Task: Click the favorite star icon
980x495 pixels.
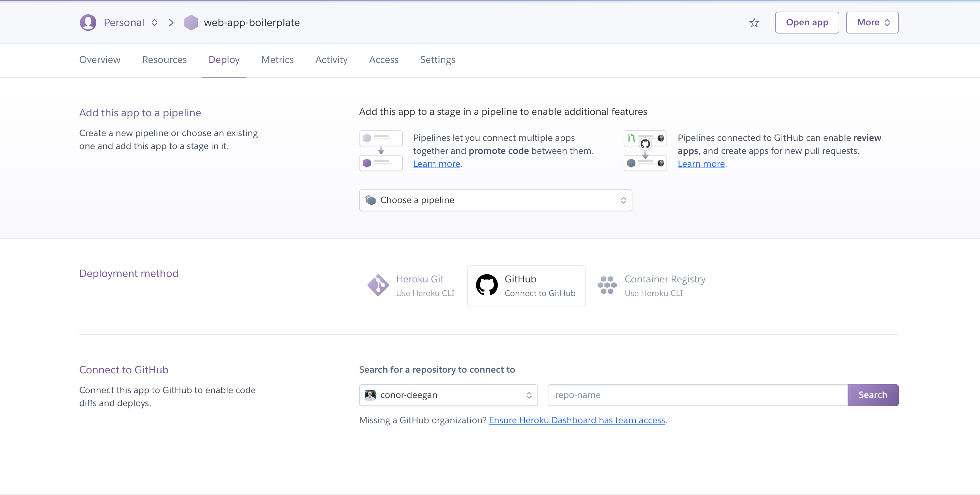Action: click(754, 23)
